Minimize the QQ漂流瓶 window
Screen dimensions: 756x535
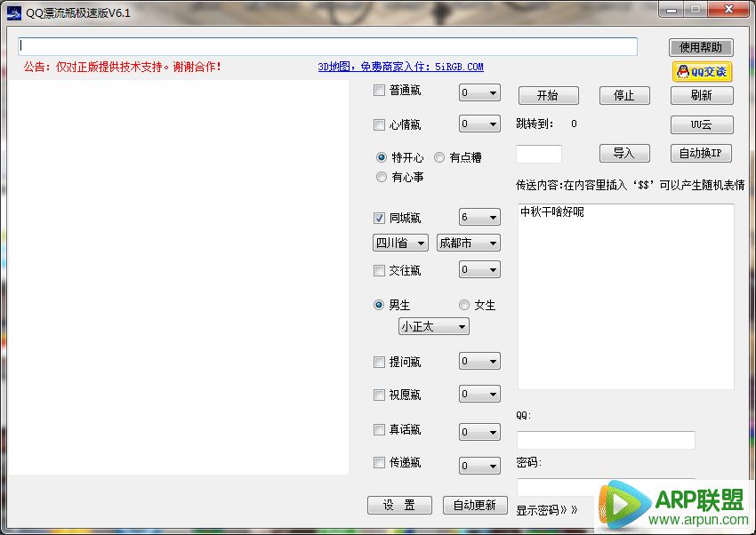(672, 10)
